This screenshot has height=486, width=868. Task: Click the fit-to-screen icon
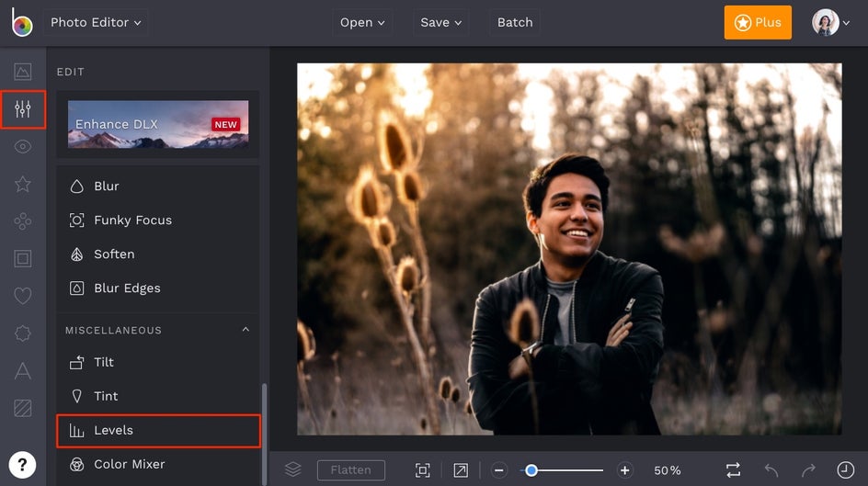coord(422,470)
